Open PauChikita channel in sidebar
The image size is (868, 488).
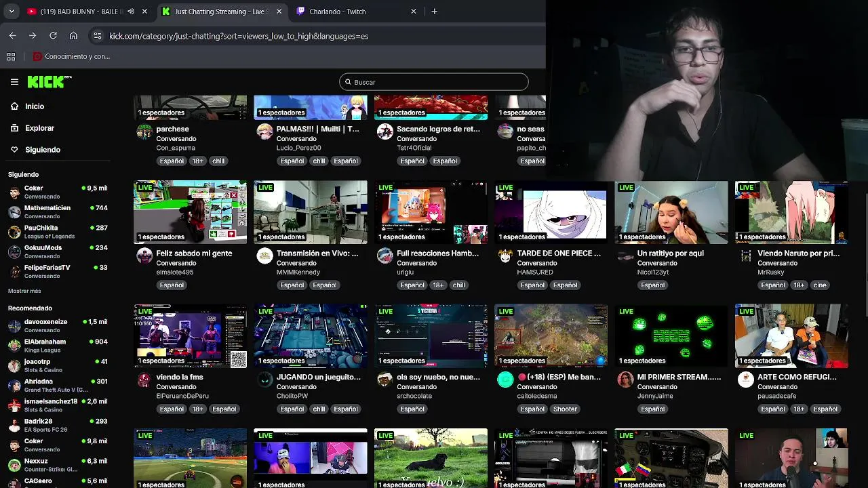point(58,231)
